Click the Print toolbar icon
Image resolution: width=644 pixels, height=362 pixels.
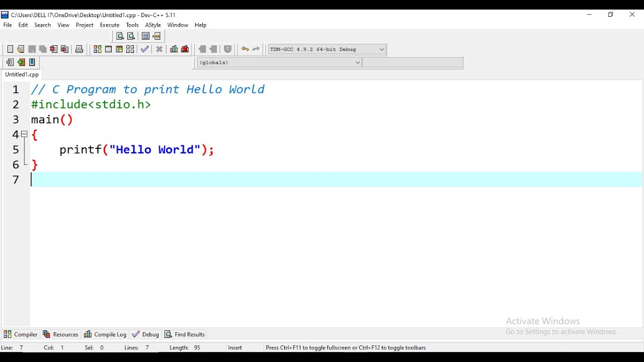point(79,49)
